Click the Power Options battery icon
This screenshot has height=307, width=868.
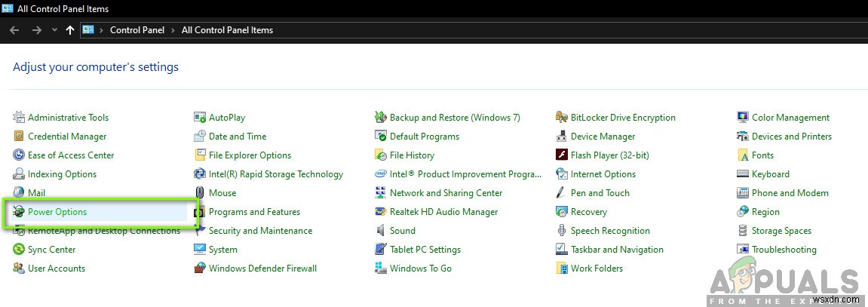pos(19,212)
